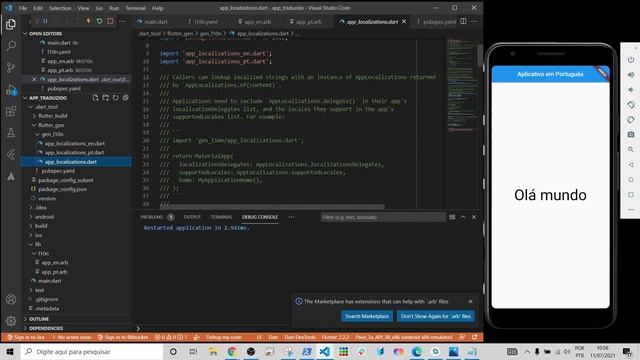The image size is (640, 360).
Task: Switch to the TERMINAL panel tab
Action: (221, 217)
